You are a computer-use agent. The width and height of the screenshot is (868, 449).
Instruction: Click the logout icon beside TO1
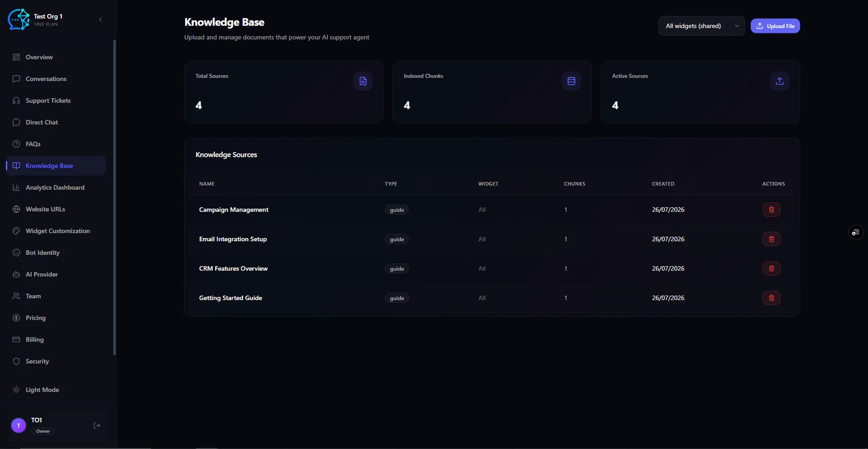[x=97, y=425]
